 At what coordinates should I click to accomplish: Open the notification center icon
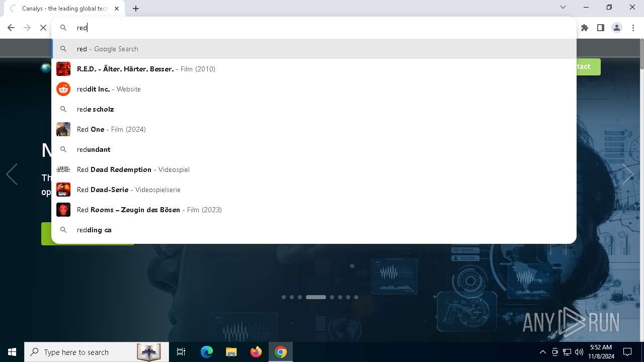tap(627, 352)
